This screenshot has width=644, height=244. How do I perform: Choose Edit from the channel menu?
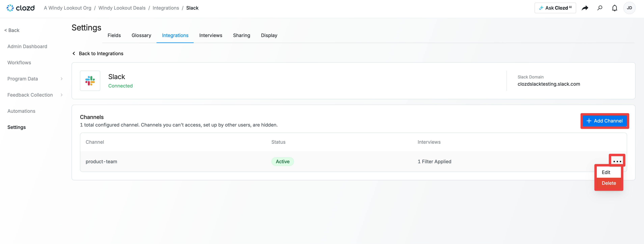[x=606, y=172]
